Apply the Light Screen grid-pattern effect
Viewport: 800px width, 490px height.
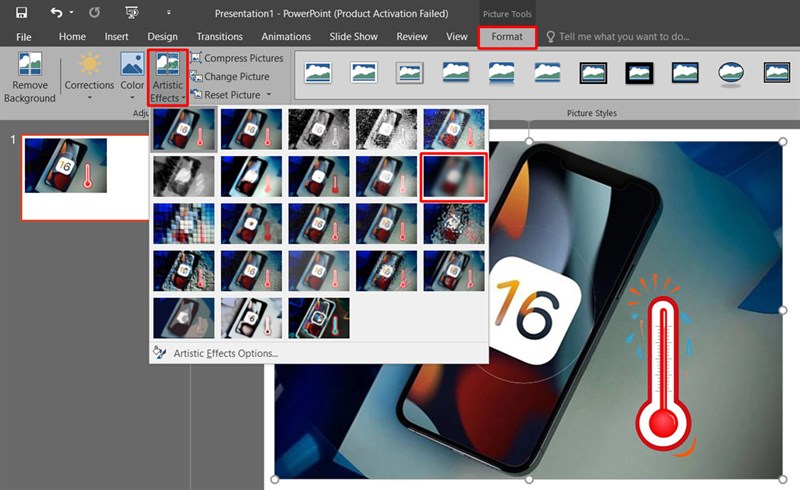[x=184, y=224]
